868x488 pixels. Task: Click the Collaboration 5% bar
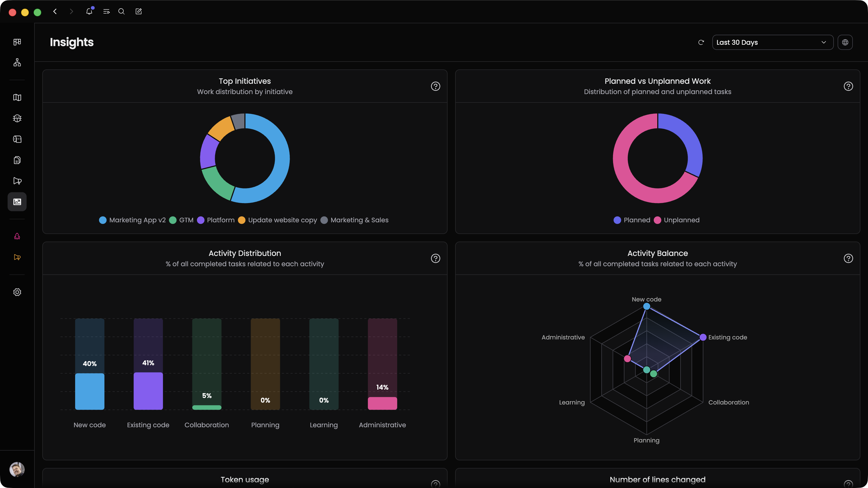point(207,407)
